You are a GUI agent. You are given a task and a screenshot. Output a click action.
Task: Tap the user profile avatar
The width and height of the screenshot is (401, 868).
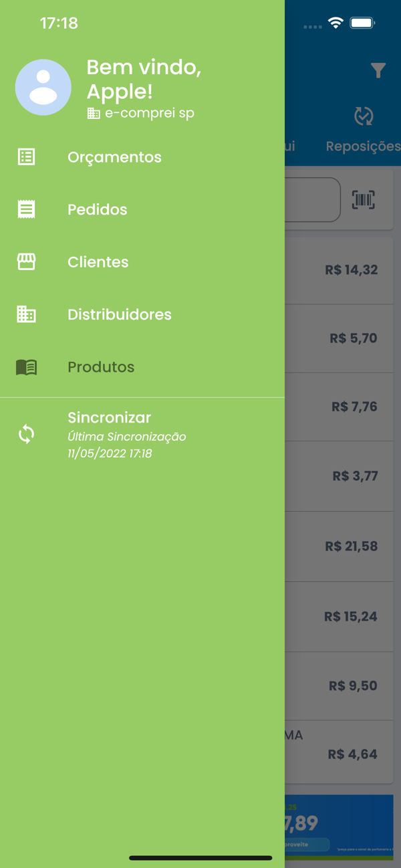pyautogui.click(x=43, y=88)
